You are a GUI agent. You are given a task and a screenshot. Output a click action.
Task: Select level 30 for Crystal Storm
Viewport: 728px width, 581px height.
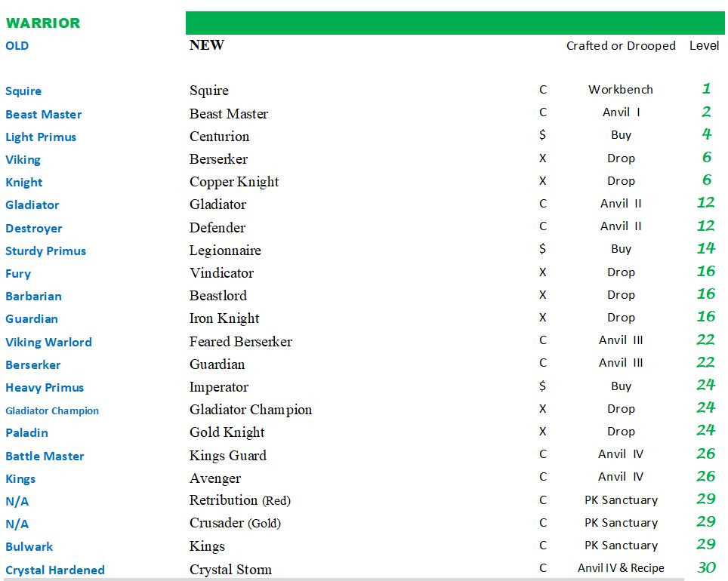click(706, 567)
